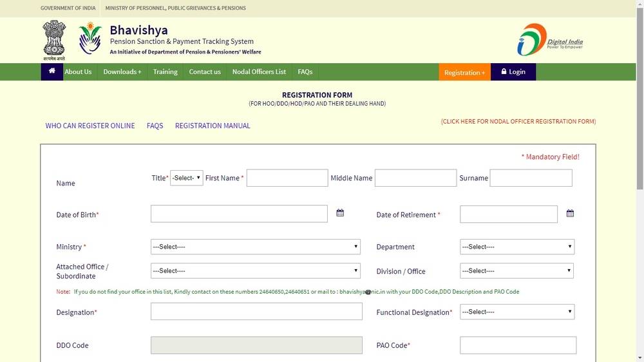Expand the Department dropdown
644x362 pixels.
point(517,247)
